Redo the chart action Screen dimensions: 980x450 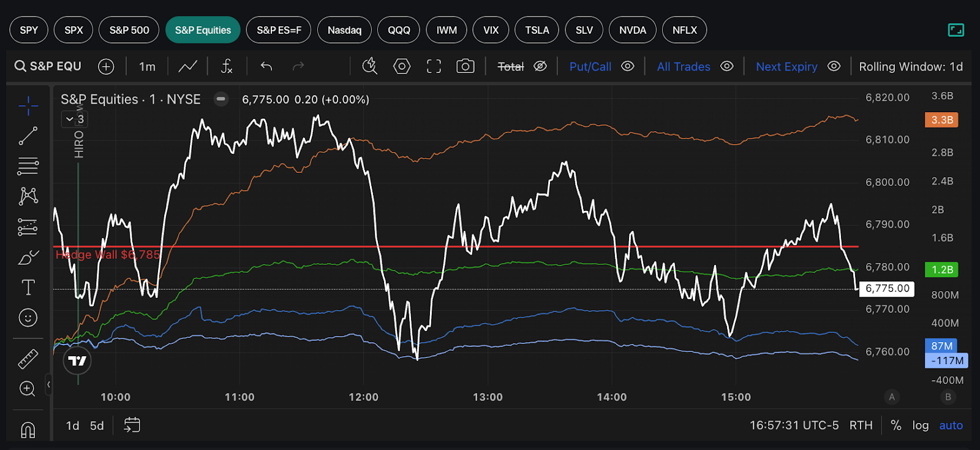coord(298,66)
